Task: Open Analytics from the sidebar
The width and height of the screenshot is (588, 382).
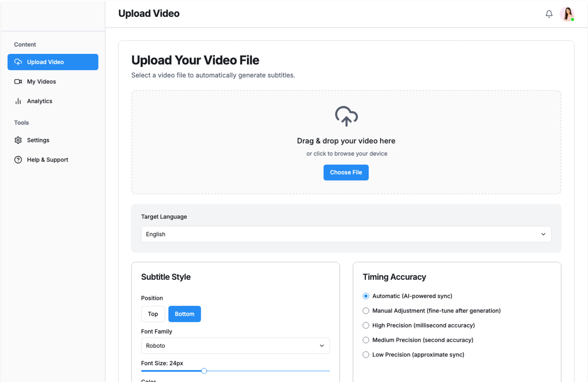Action: point(40,101)
